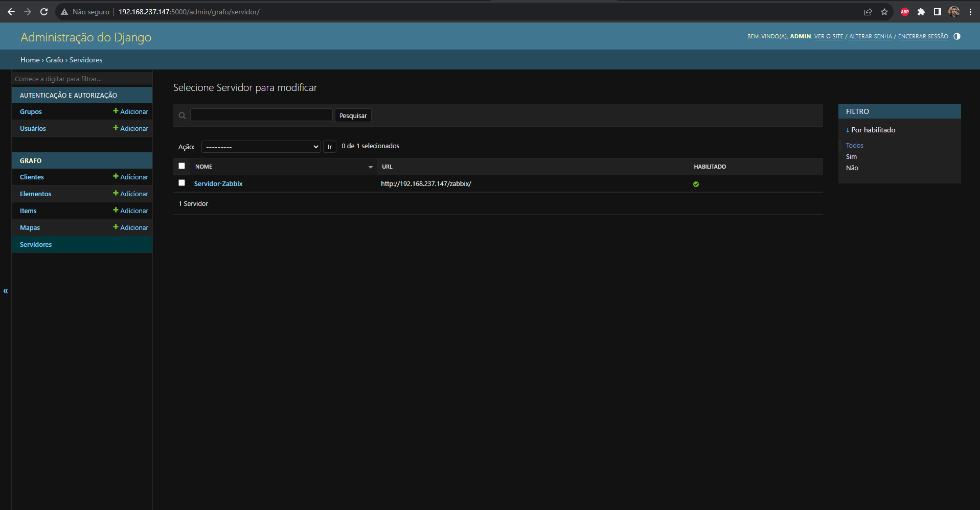Click Home in breadcrumb
This screenshot has height=510, width=980.
click(30, 60)
